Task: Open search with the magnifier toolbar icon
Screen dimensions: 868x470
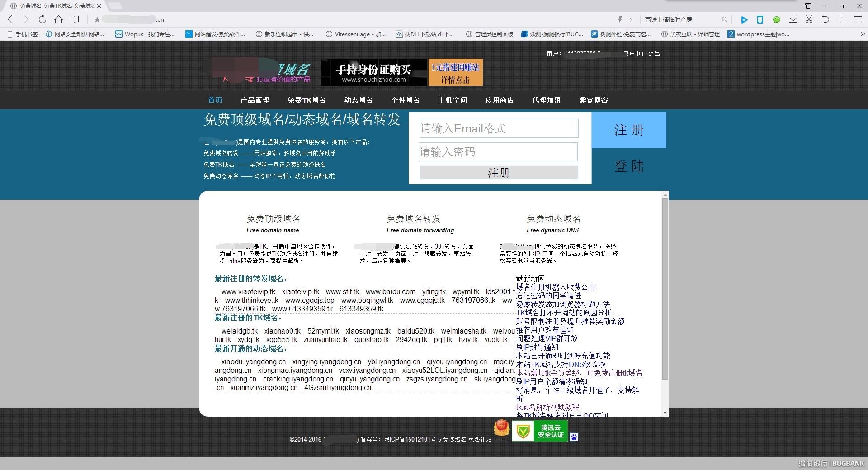Action: [724, 19]
